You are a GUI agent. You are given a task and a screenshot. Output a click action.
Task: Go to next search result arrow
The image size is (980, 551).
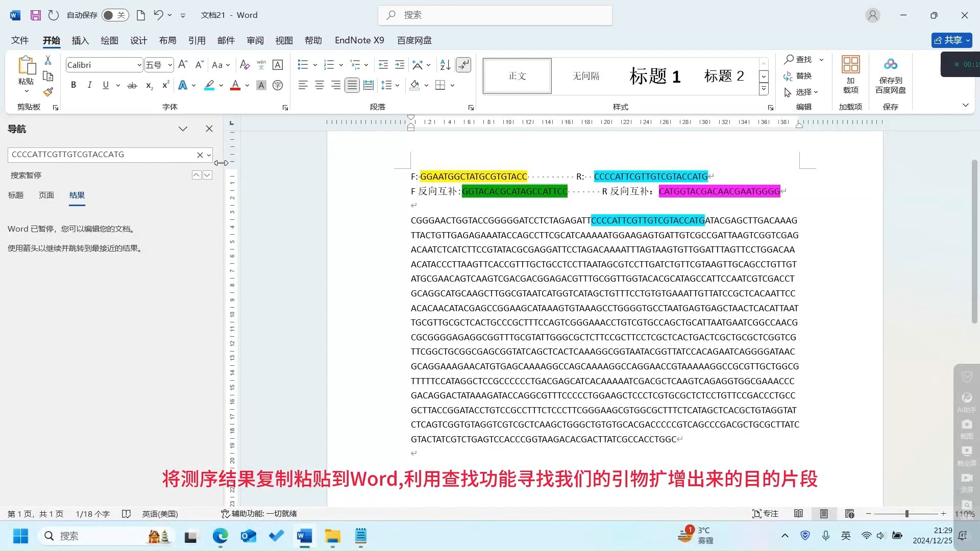[207, 175]
